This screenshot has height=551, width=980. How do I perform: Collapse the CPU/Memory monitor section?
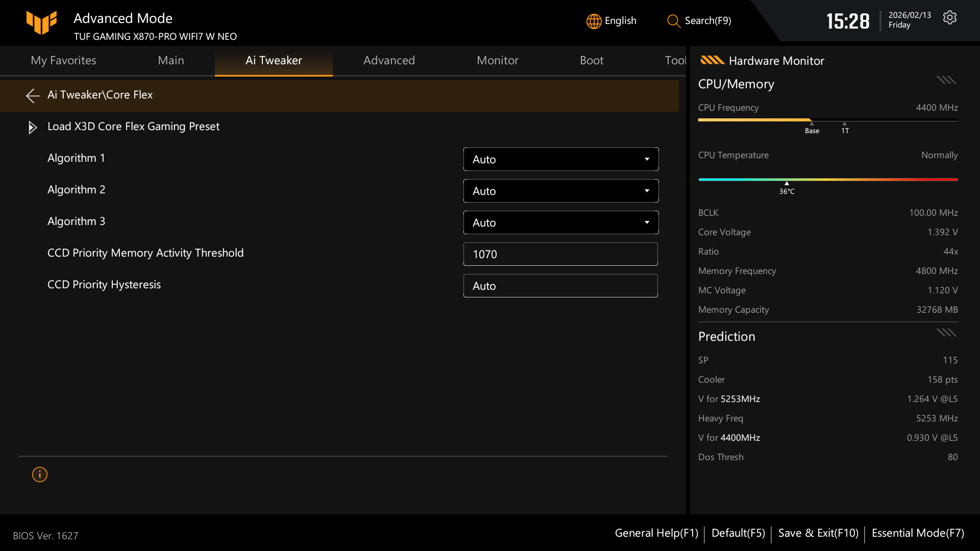click(945, 80)
